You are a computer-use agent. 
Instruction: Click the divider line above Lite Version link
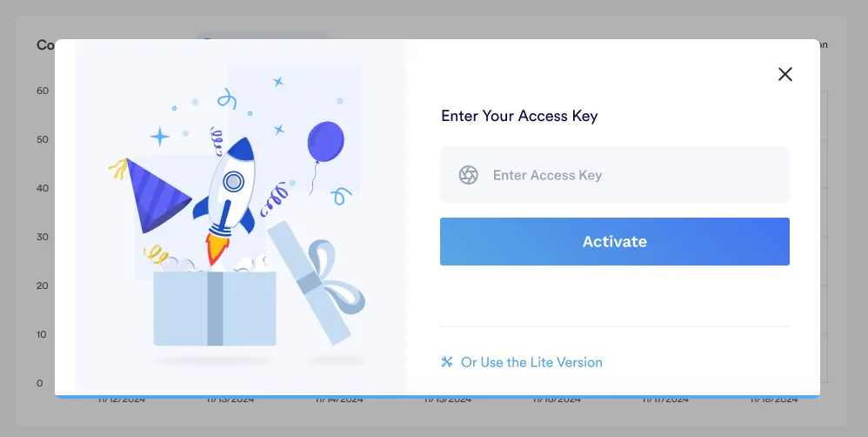tap(614, 326)
